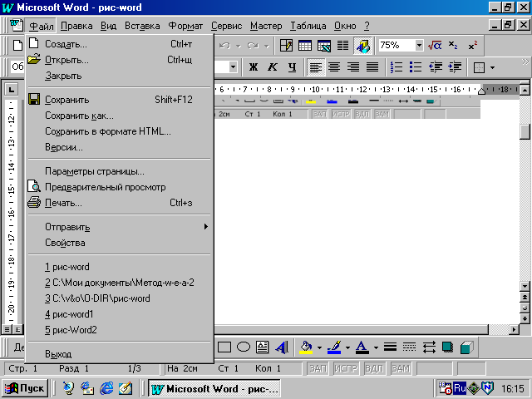Apply subscript formatting
532x399 pixels.
click(453, 46)
